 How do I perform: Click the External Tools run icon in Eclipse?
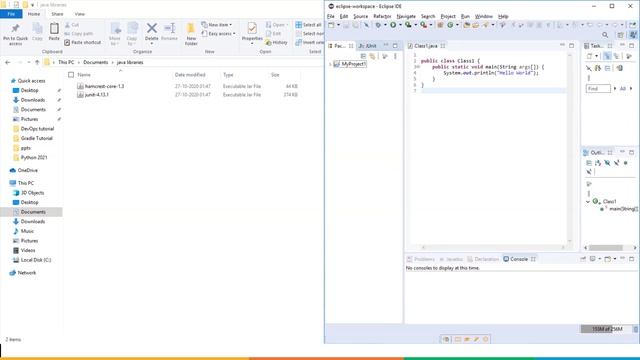424,25
